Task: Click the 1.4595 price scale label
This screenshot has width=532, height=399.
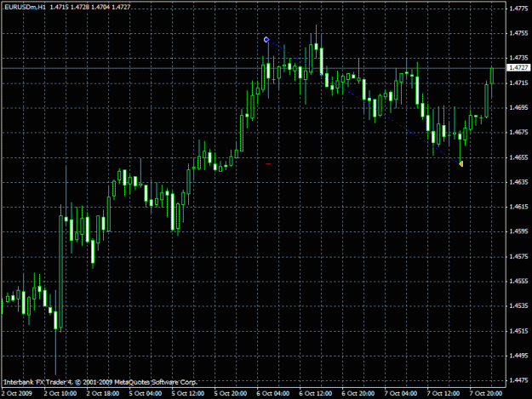Action: click(518, 231)
